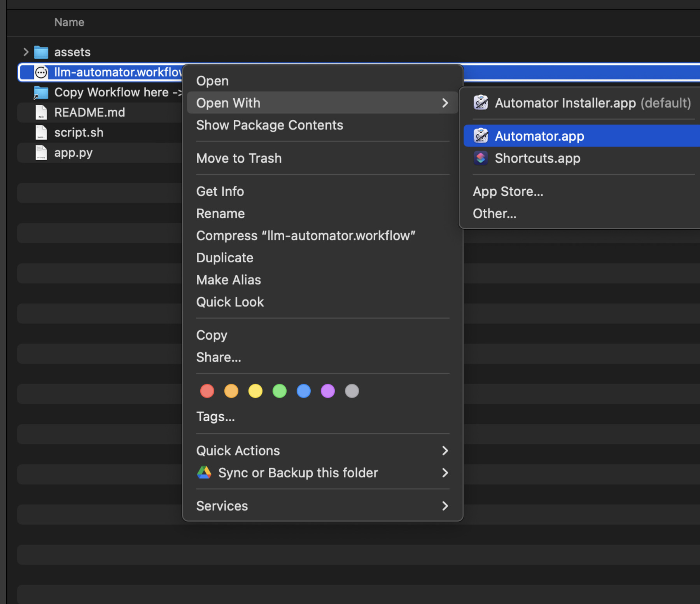Image resolution: width=700 pixels, height=604 pixels.
Task: Expand the Sync or Backup submenu arrow
Action: click(445, 473)
